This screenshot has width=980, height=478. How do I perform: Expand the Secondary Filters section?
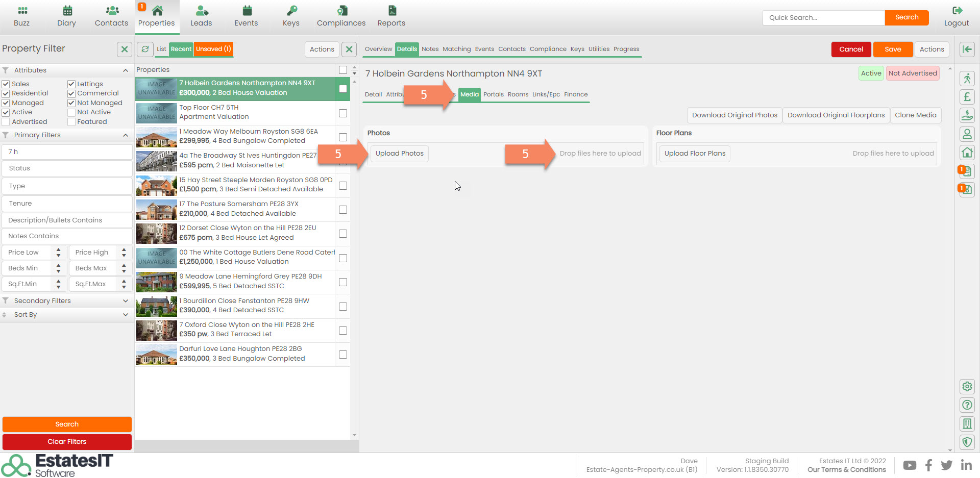(x=125, y=301)
